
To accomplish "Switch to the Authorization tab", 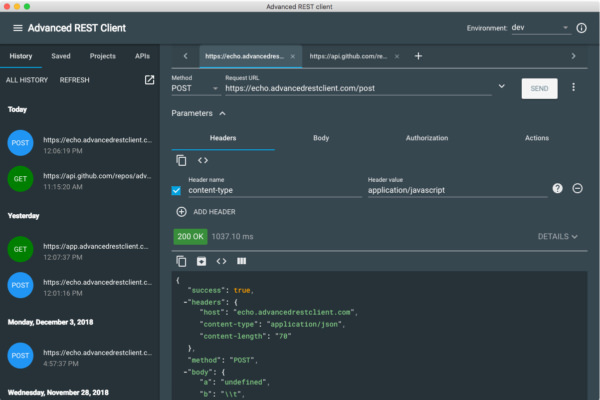I will [427, 137].
